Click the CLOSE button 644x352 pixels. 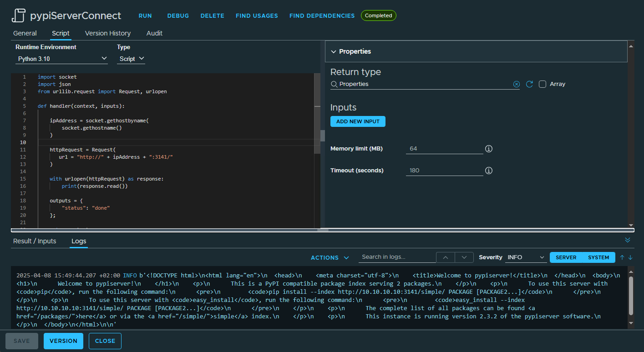coord(105,341)
